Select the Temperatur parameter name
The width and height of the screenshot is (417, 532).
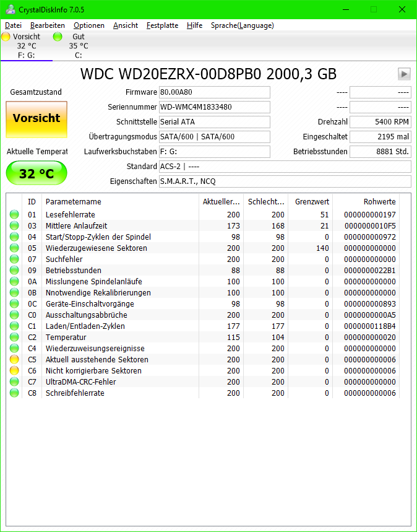(x=66, y=338)
